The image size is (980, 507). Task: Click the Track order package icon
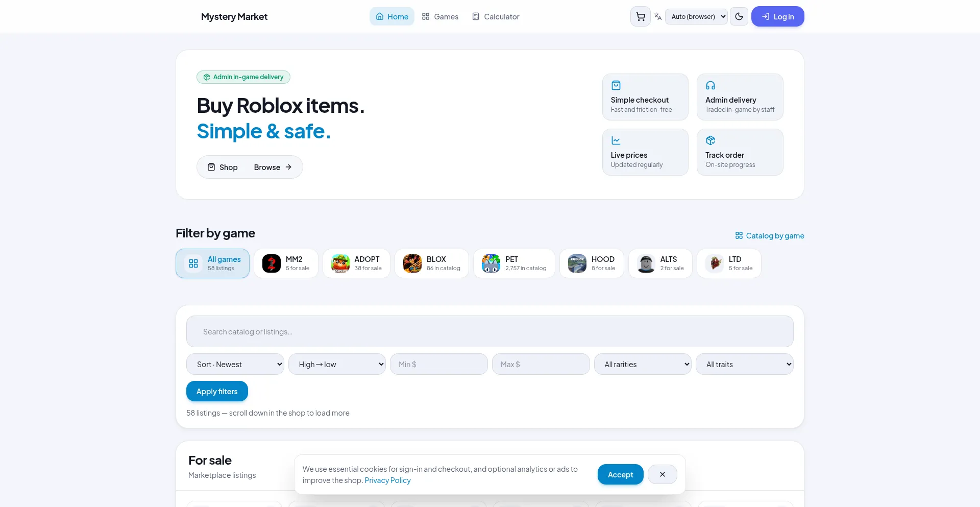pyautogui.click(x=710, y=140)
